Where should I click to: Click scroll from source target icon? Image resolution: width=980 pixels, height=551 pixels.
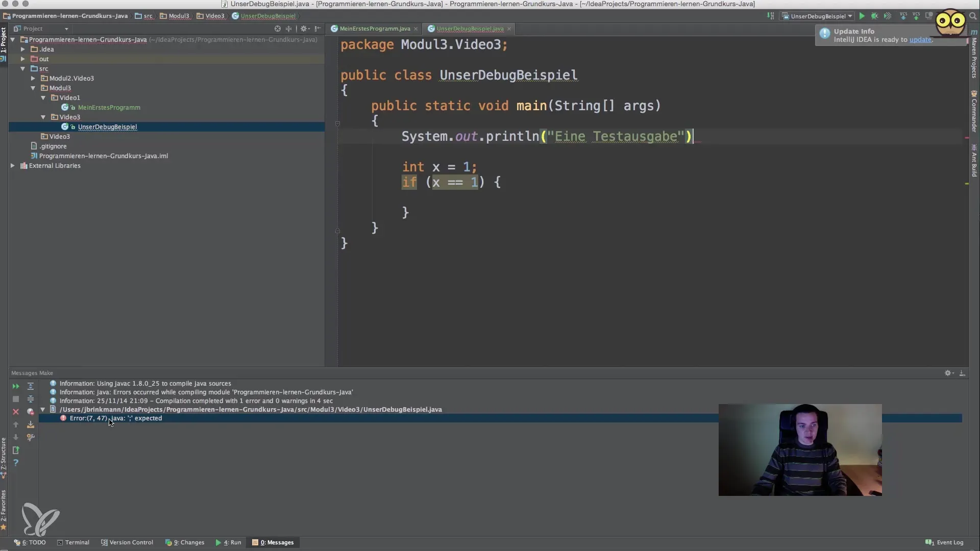pos(278,29)
